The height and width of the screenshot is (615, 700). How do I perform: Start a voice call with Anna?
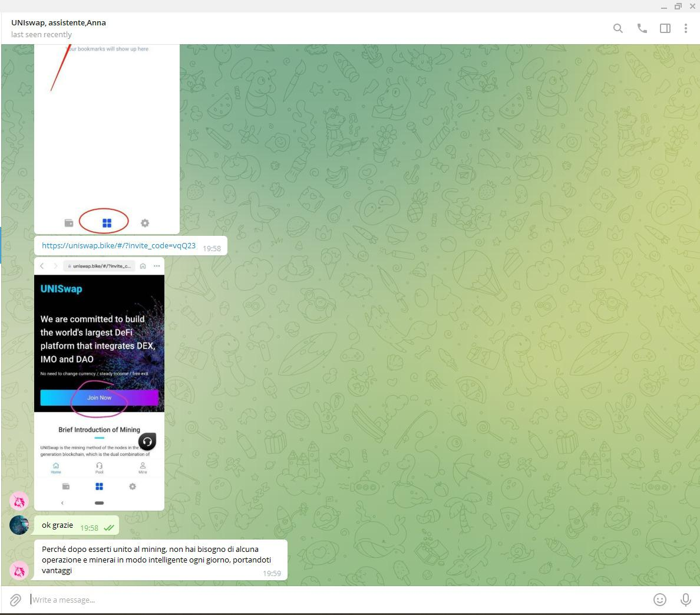coord(642,28)
